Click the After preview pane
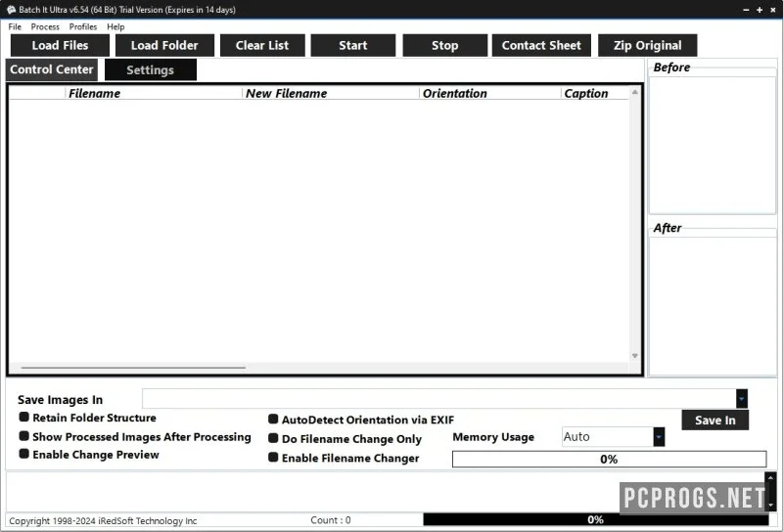Viewport: 783px width, 532px height. [x=713, y=306]
